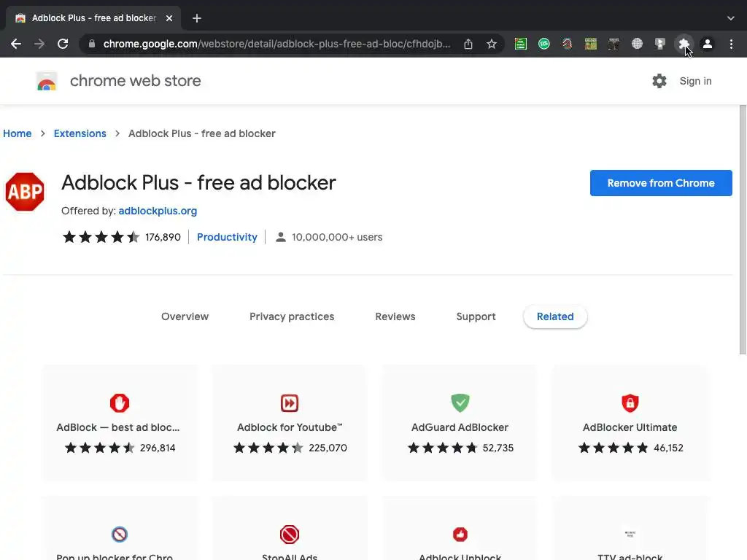The height and width of the screenshot is (560, 747).
Task: Click the 176,890 ratings count
Action: (163, 237)
